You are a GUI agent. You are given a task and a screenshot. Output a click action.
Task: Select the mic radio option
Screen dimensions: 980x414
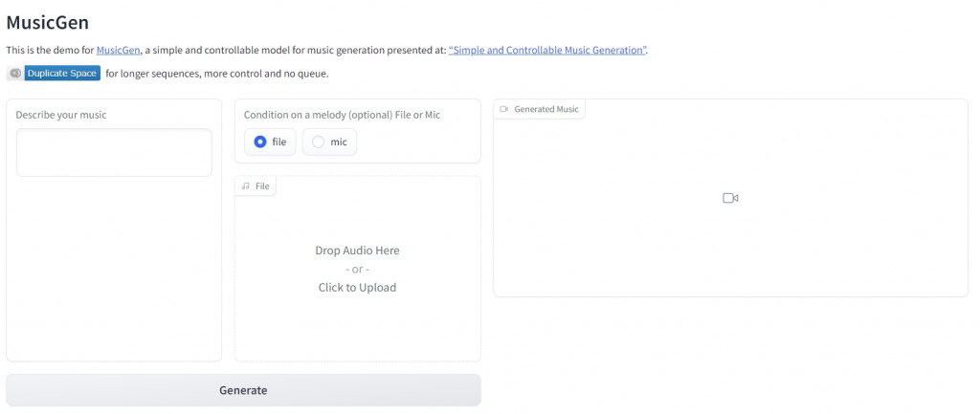click(x=319, y=142)
